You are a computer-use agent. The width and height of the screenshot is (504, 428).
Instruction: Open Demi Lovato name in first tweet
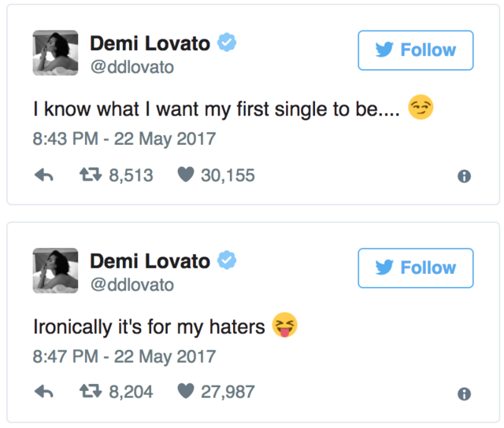coord(150,43)
